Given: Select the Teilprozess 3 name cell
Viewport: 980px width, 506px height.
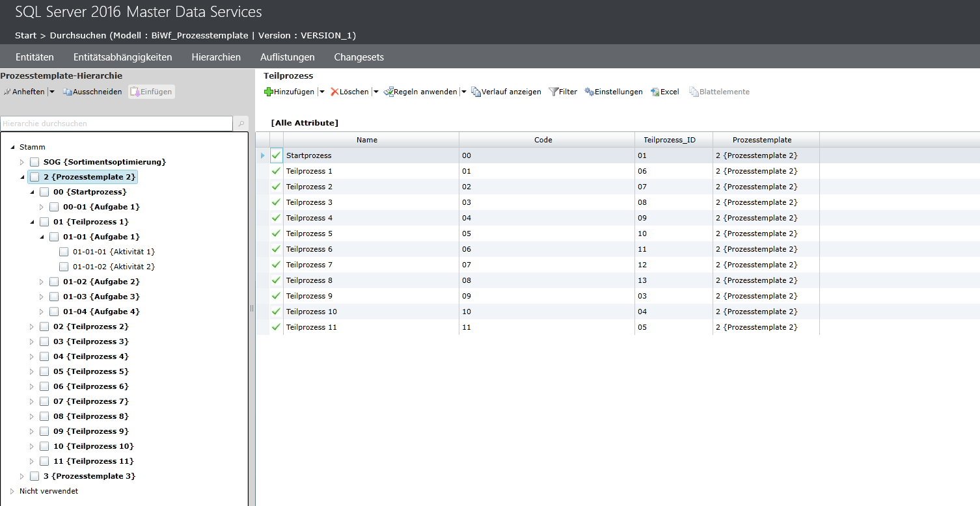Looking at the screenshot, I should pyautogui.click(x=371, y=202).
